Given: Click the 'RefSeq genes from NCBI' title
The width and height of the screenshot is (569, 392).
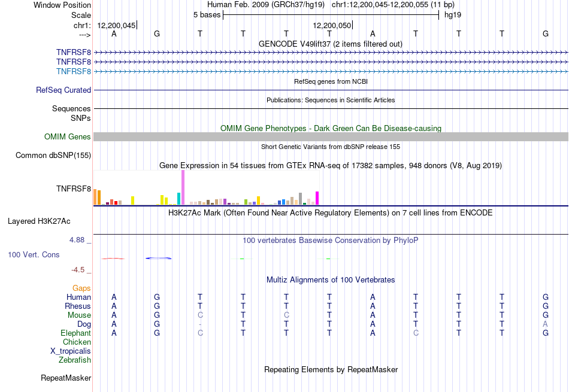Looking at the screenshot, I should pyautogui.click(x=331, y=81).
